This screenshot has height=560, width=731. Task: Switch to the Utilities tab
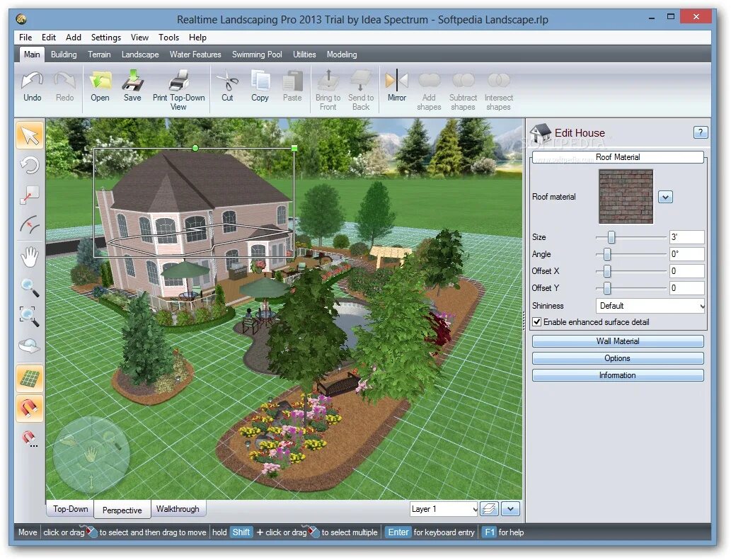point(304,55)
